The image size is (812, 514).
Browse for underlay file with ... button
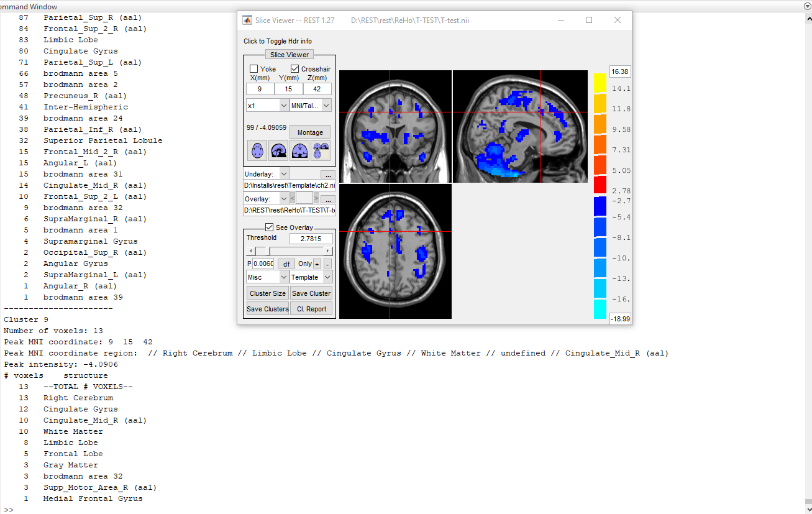(x=328, y=175)
